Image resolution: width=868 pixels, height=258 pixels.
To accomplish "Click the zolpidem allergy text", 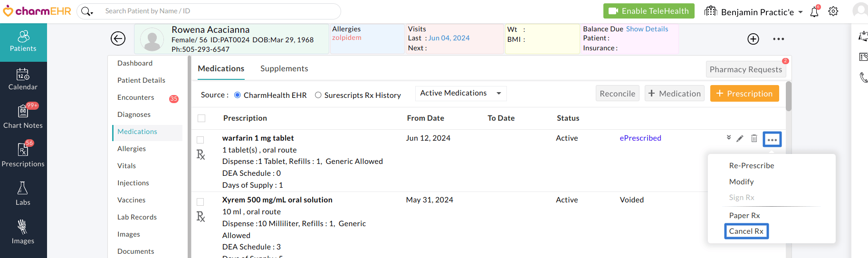I will pyautogui.click(x=346, y=38).
